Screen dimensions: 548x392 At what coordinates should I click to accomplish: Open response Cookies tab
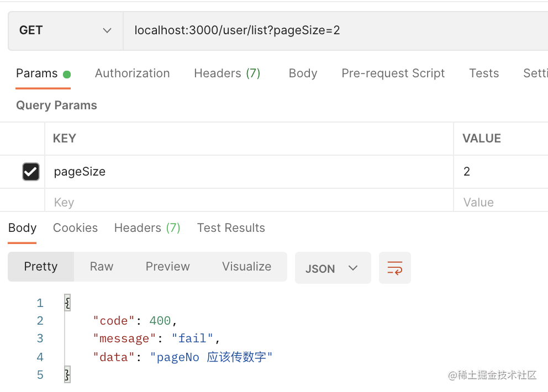coord(75,228)
